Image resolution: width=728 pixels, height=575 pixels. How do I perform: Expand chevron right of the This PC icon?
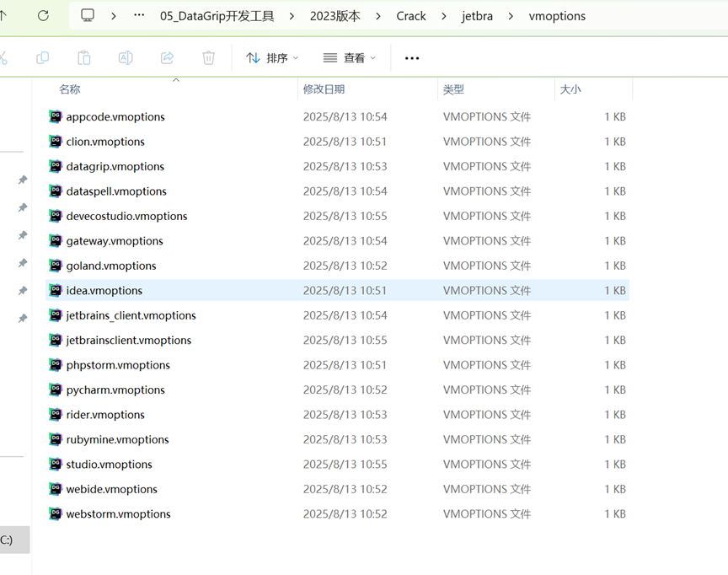pyautogui.click(x=113, y=16)
